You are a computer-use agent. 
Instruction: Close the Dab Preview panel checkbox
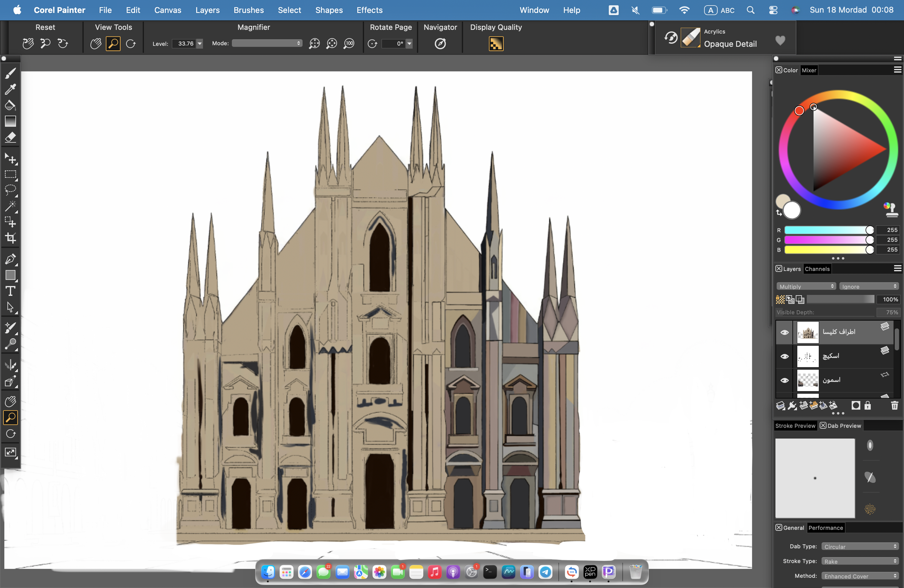coord(823,425)
